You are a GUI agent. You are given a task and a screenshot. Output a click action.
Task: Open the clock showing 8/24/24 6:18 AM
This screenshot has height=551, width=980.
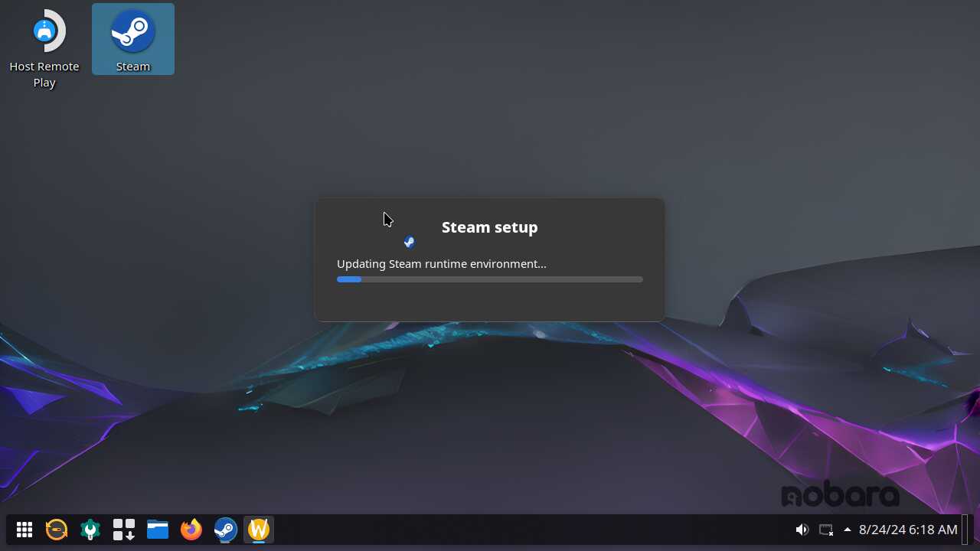(908, 530)
